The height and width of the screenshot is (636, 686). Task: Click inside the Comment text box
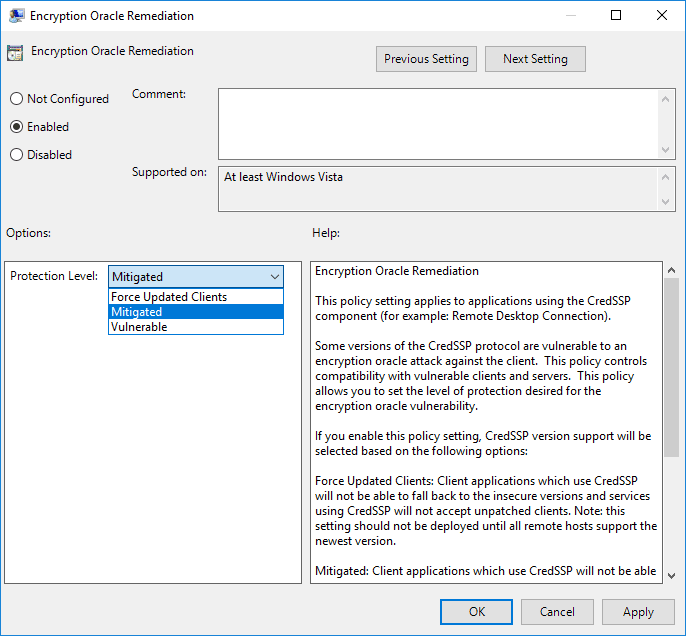[438, 122]
